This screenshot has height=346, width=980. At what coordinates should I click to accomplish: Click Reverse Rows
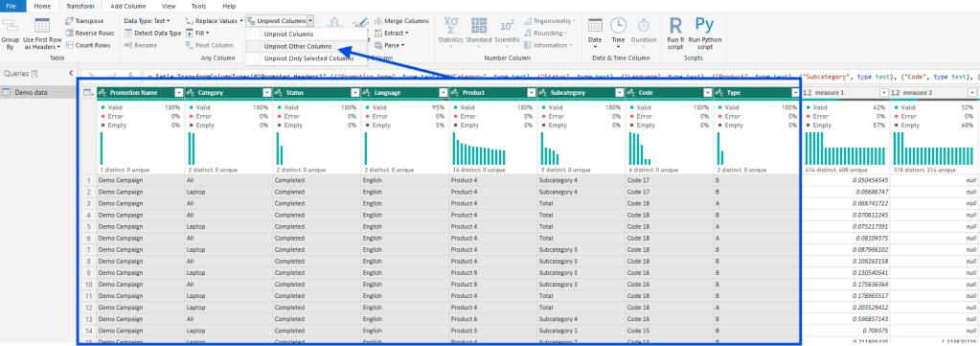coord(89,34)
